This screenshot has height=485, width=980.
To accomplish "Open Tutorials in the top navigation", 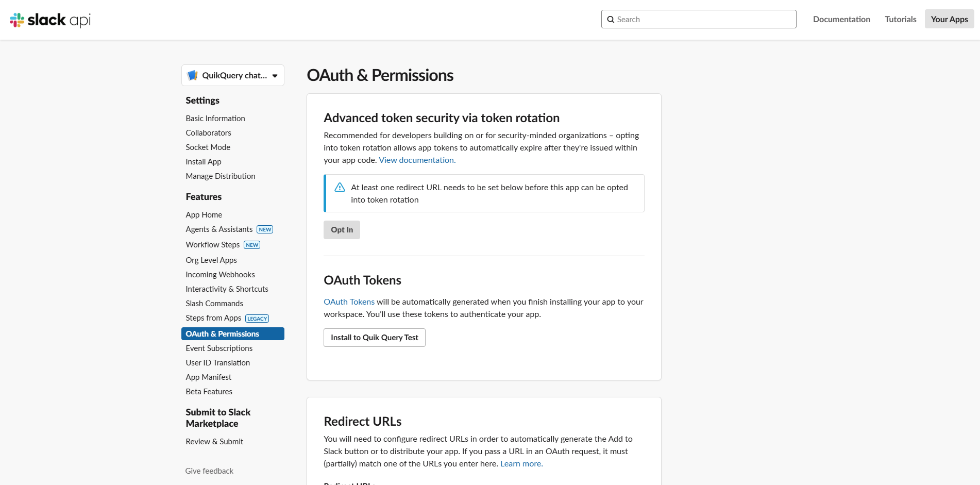I will pyautogui.click(x=900, y=19).
